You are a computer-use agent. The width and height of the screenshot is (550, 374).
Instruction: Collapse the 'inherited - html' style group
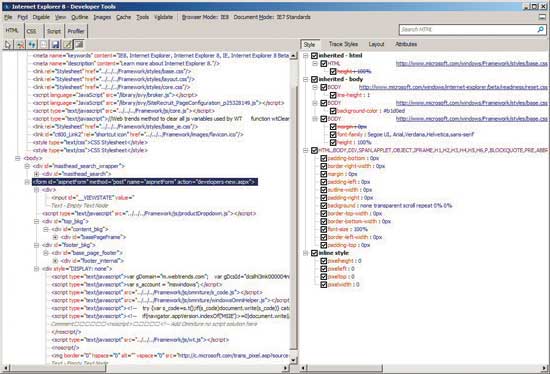[306, 55]
